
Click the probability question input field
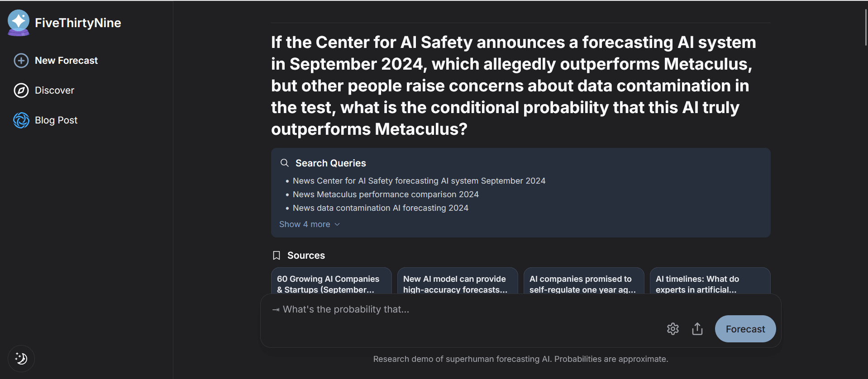point(453,309)
